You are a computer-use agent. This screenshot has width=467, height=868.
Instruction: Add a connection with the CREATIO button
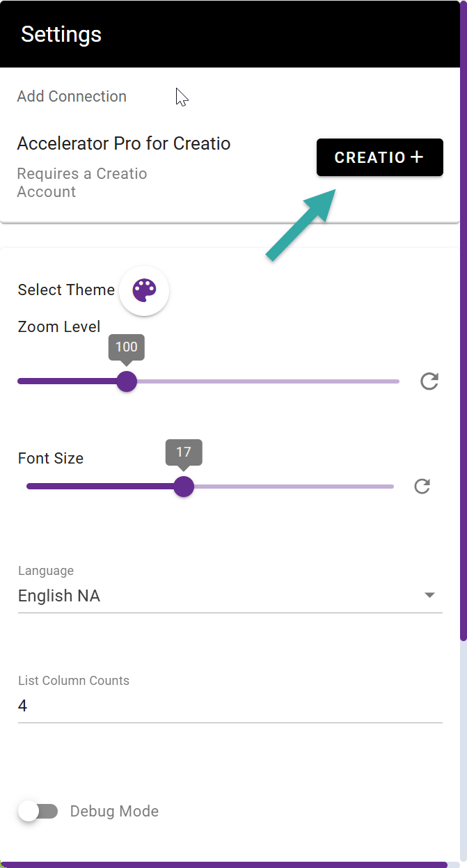click(380, 157)
